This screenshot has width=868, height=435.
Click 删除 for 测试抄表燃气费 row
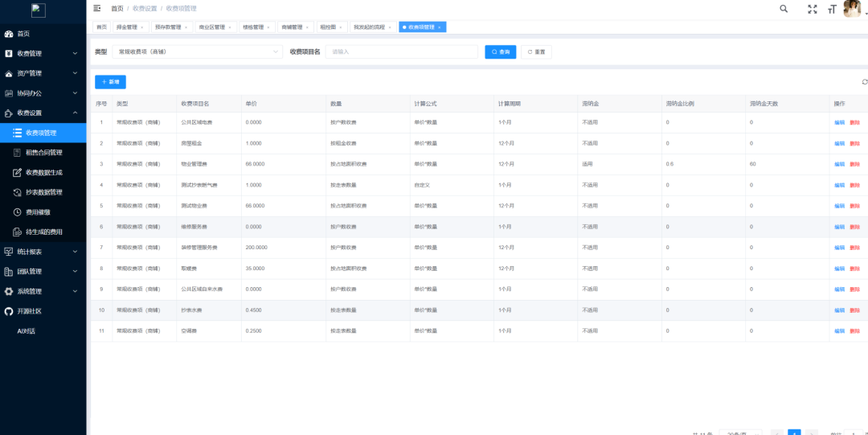pos(854,185)
